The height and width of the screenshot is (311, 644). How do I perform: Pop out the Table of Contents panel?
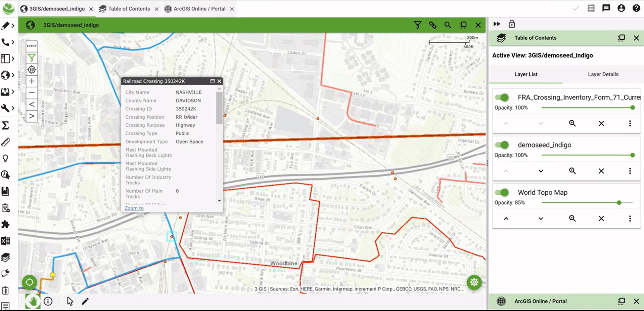(x=621, y=38)
